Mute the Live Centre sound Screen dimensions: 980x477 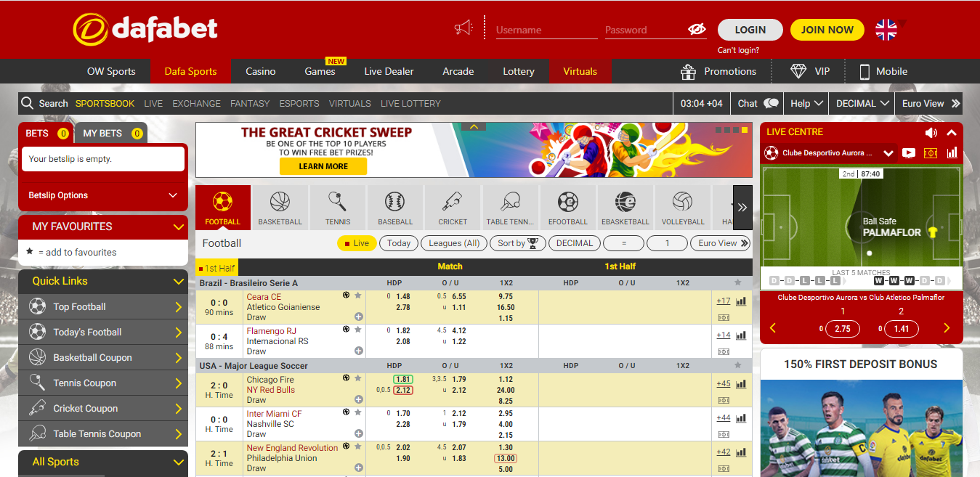tap(931, 133)
